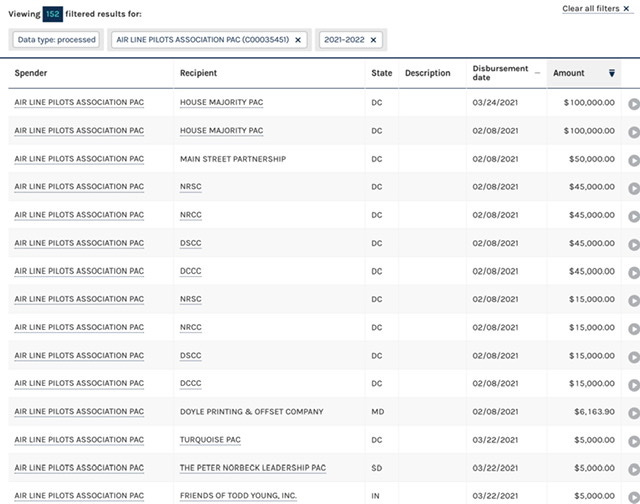Open spender link in TURQUOISE PAC row
Image resolution: width=640 pixels, height=504 pixels.
point(79,440)
